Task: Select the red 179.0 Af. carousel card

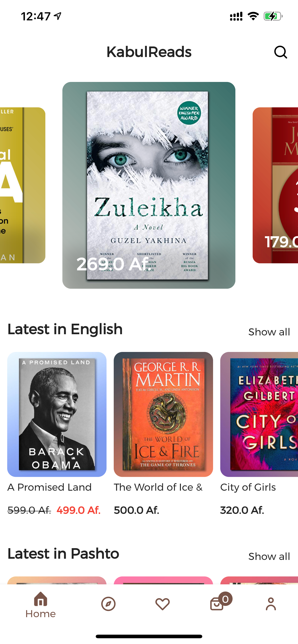Action: coord(275,185)
